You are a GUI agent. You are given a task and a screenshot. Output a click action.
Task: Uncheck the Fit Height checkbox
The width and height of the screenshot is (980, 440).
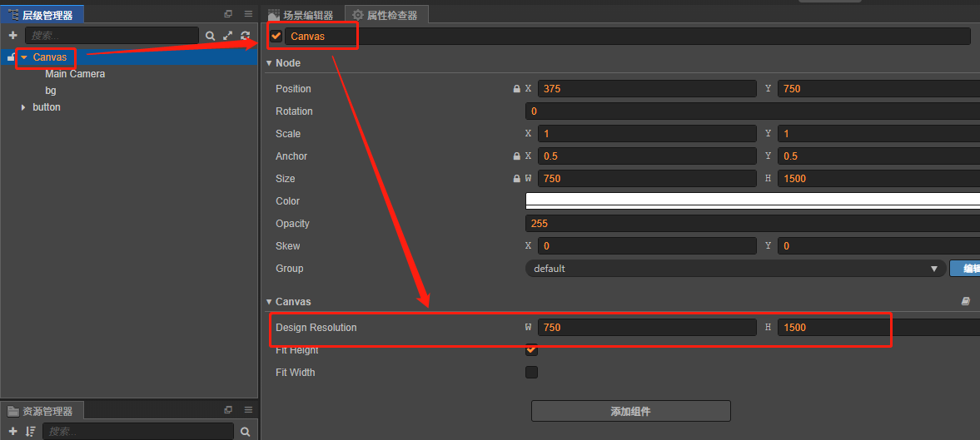[x=531, y=349]
